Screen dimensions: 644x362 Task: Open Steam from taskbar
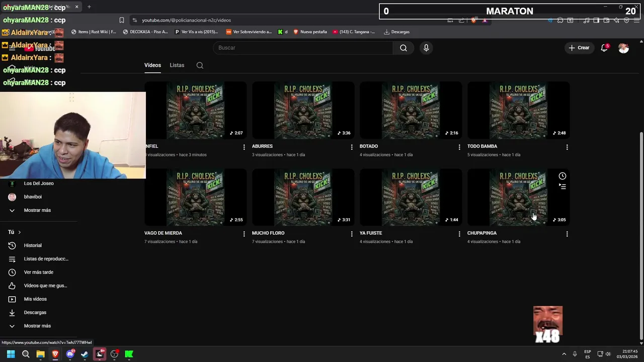[x=85, y=354]
